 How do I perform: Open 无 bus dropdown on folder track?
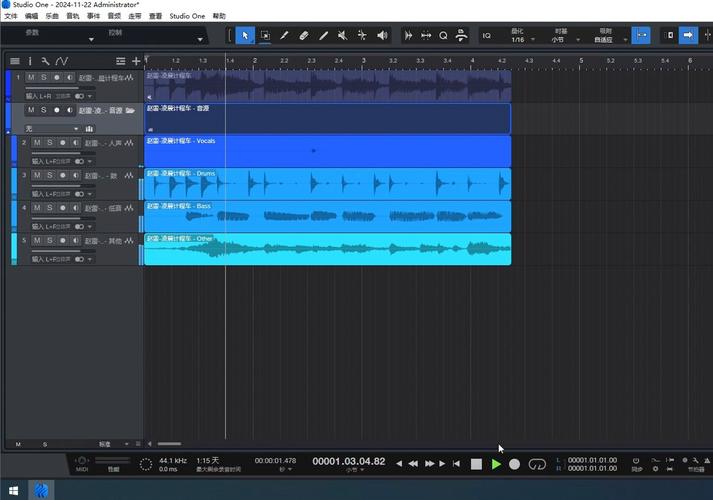pos(51,129)
